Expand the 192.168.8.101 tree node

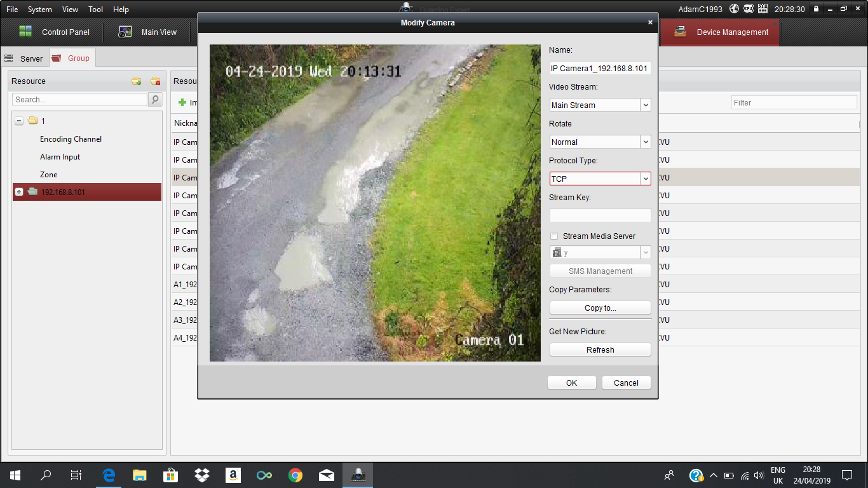pyautogui.click(x=19, y=192)
